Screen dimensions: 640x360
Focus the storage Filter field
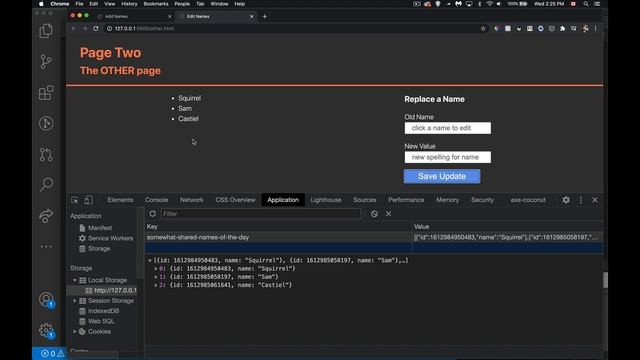pyautogui.click(x=261, y=213)
